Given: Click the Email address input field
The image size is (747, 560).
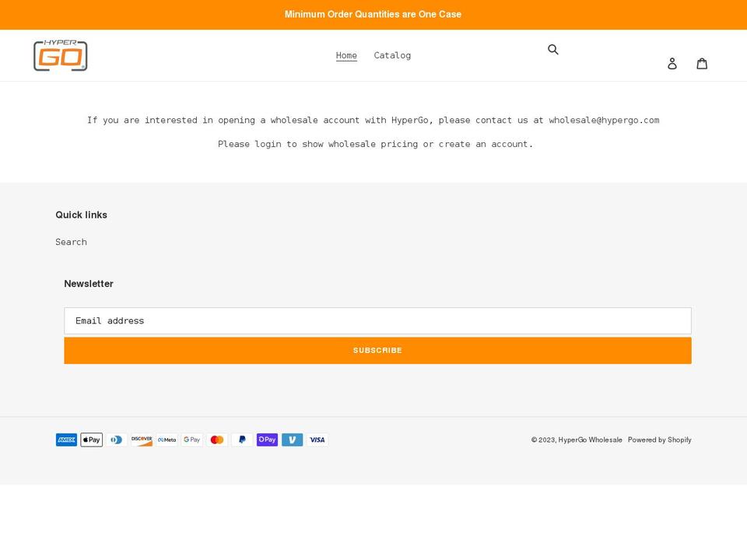Looking at the screenshot, I should click(377, 320).
